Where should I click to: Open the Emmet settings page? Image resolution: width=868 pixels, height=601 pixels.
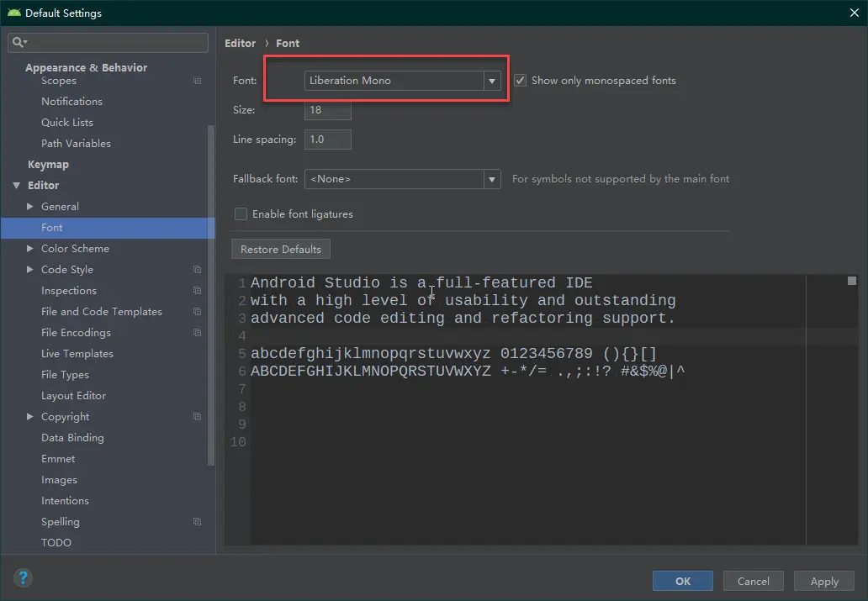(x=57, y=459)
